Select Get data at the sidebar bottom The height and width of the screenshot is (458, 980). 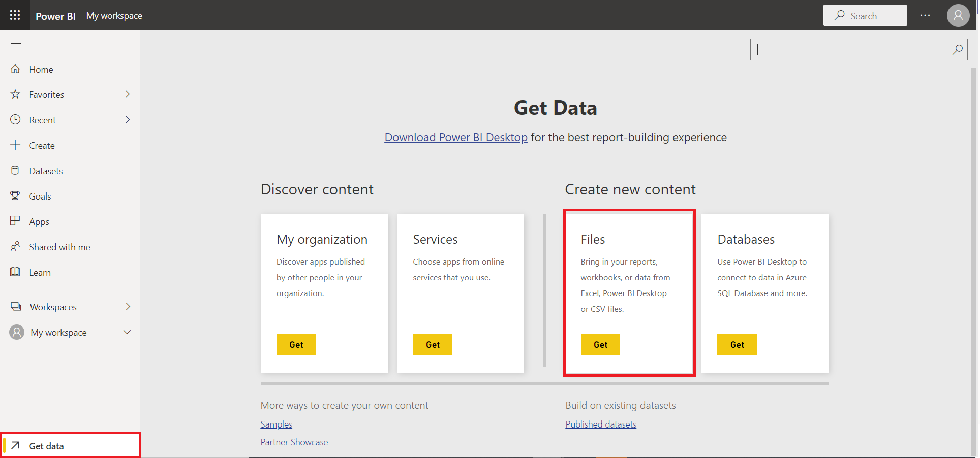click(71, 445)
